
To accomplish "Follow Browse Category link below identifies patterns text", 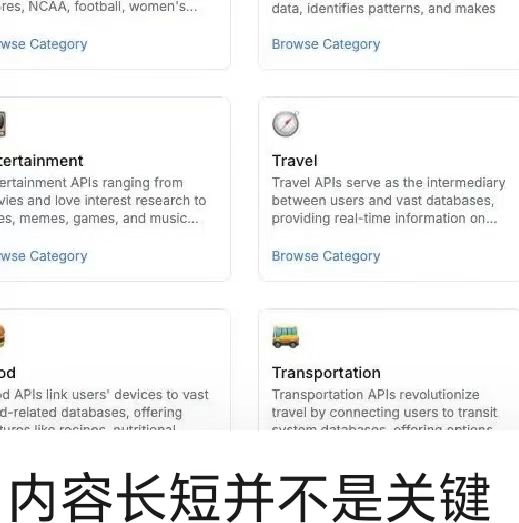I will pos(326,44).
